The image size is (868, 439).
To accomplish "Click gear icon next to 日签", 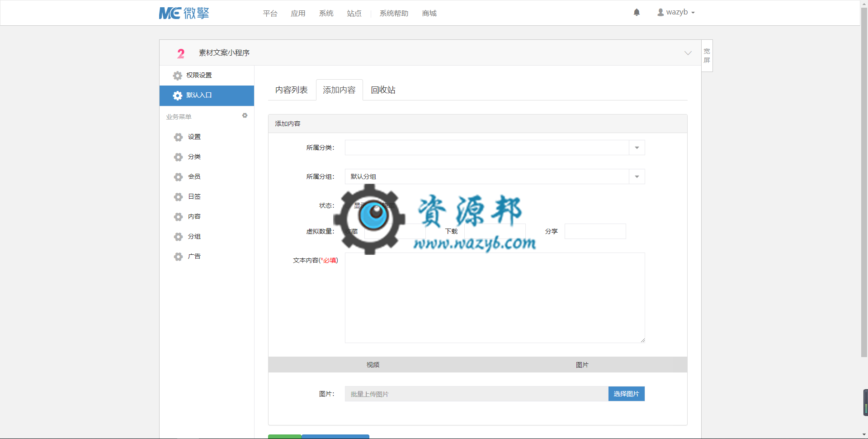I will (179, 197).
